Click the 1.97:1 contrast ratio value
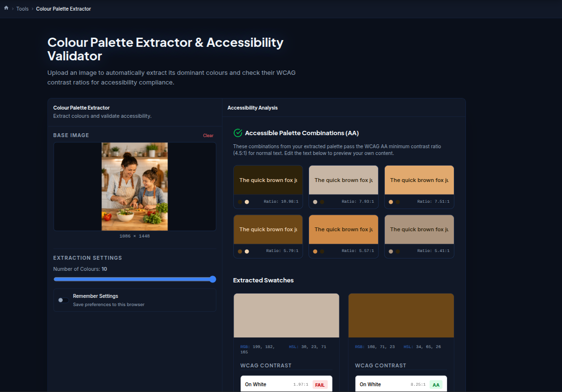The width and height of the screenshot is (562, 392). click(x=301, y=384)
